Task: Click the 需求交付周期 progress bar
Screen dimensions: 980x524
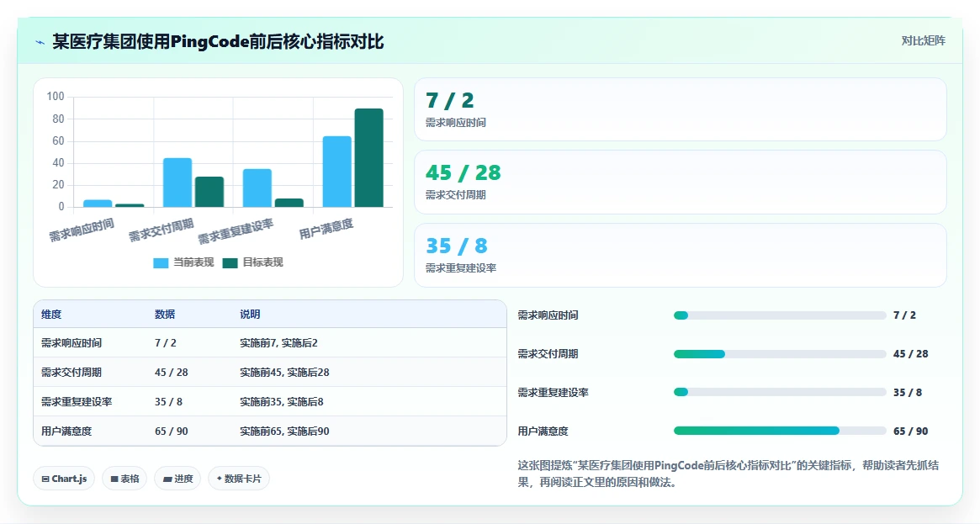Action: pyautogui.click(x=780, y=354)
